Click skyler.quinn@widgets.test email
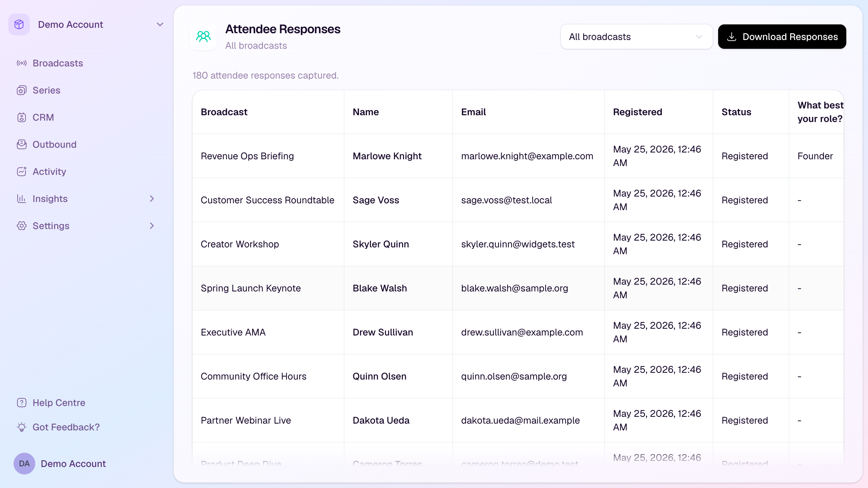This screenshot has height=488, width=868. (x=518, y=244)
